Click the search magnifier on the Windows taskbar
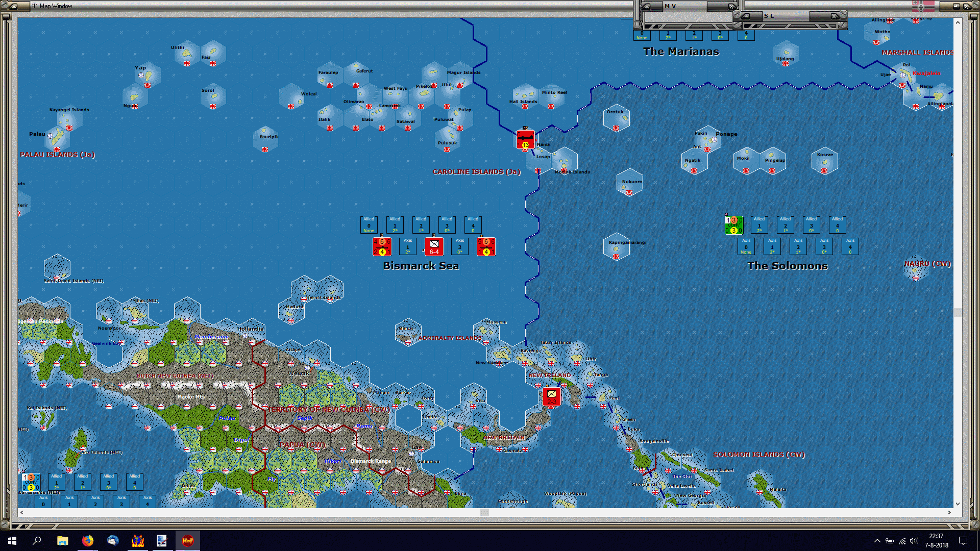980x551 pixels. coord(36,541)
